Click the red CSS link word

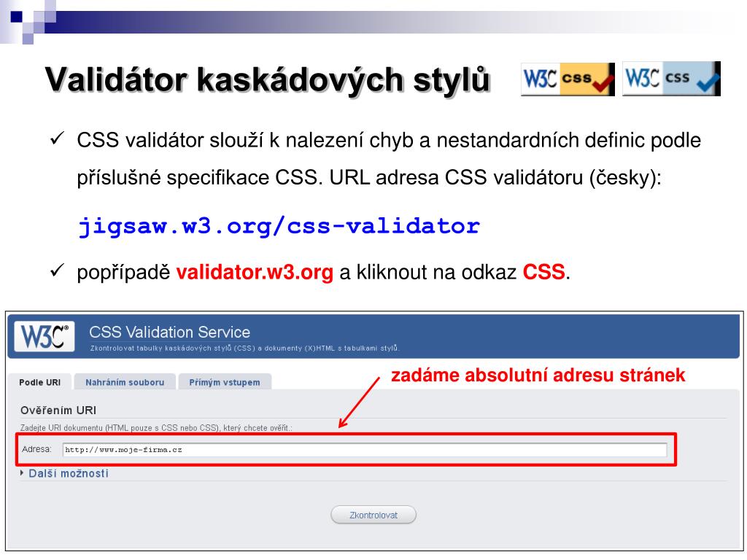coord(543,273)
